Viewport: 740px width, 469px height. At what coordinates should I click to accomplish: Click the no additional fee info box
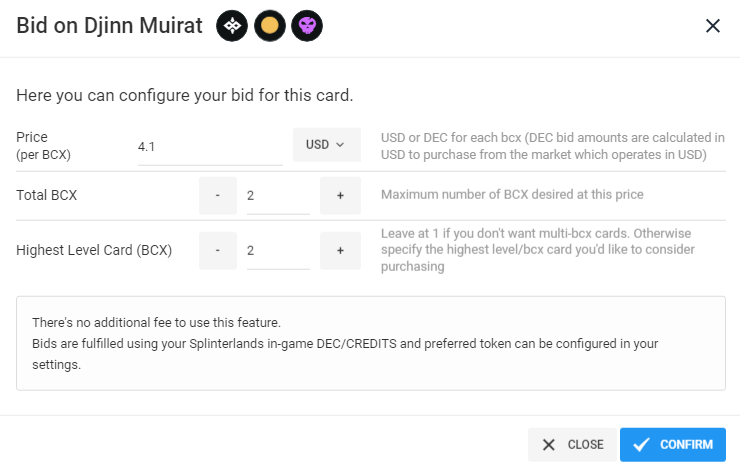(x=370, y=343)
